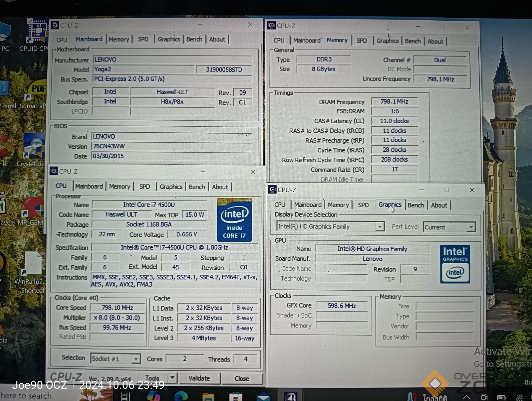Screen dimensions: 532x401
Task: Open the Mail app from the taskbar
Action: [263, 397]
